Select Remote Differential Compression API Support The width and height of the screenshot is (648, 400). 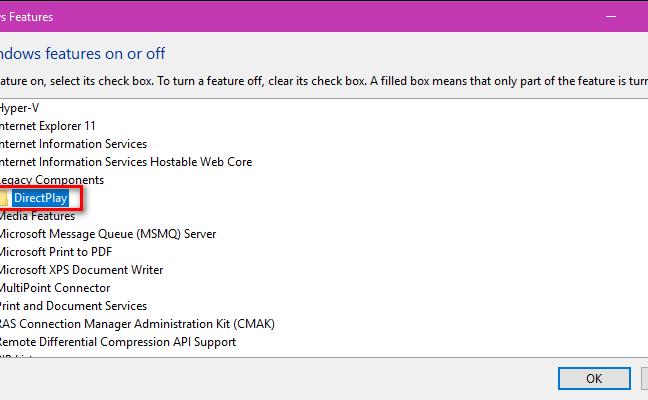(x=118, y=342)
